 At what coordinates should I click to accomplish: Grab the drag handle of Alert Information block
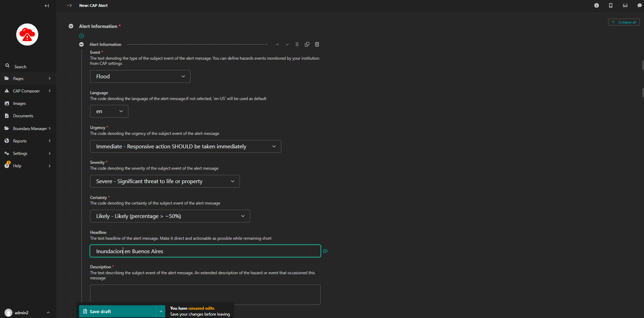(x=297, y=44)
